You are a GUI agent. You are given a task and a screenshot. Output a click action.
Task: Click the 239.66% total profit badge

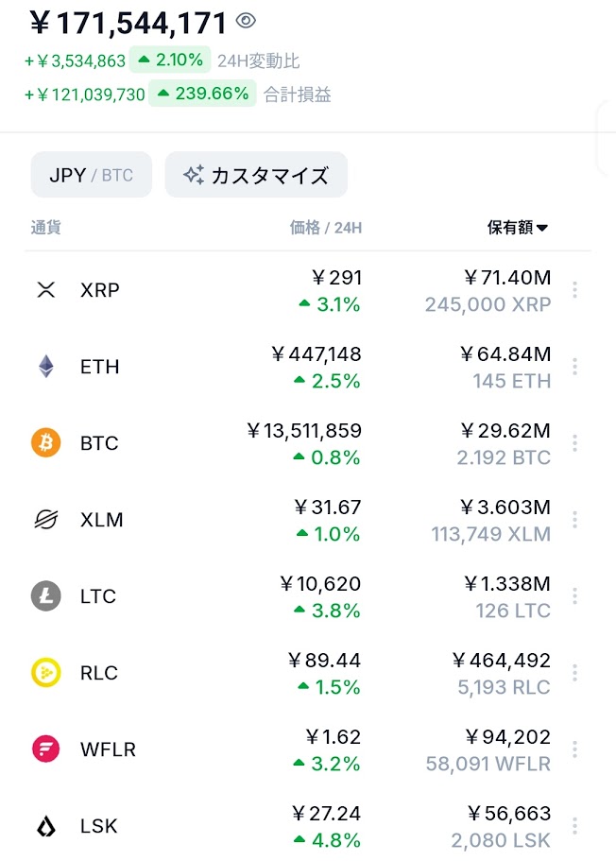point(202,94)
